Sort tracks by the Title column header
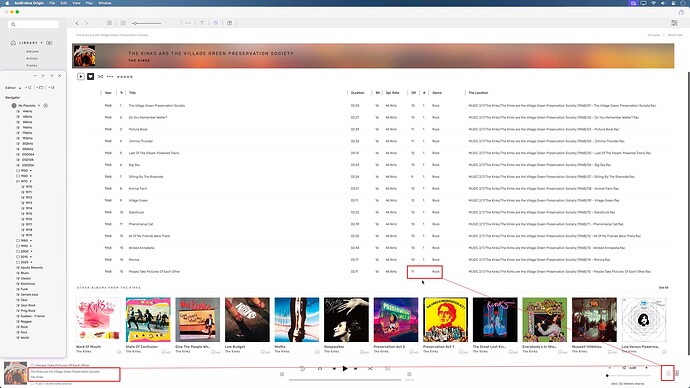690x388 pixels. (132, 93)
